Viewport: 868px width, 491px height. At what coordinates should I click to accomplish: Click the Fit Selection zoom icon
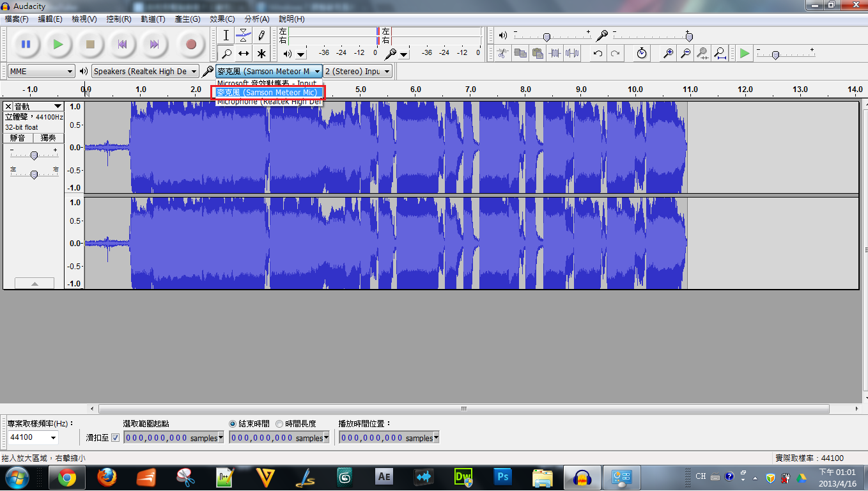point(702,54)
